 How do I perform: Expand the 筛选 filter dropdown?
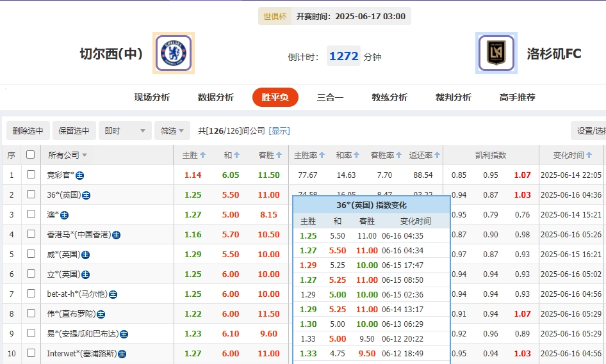tap(172, 131)
